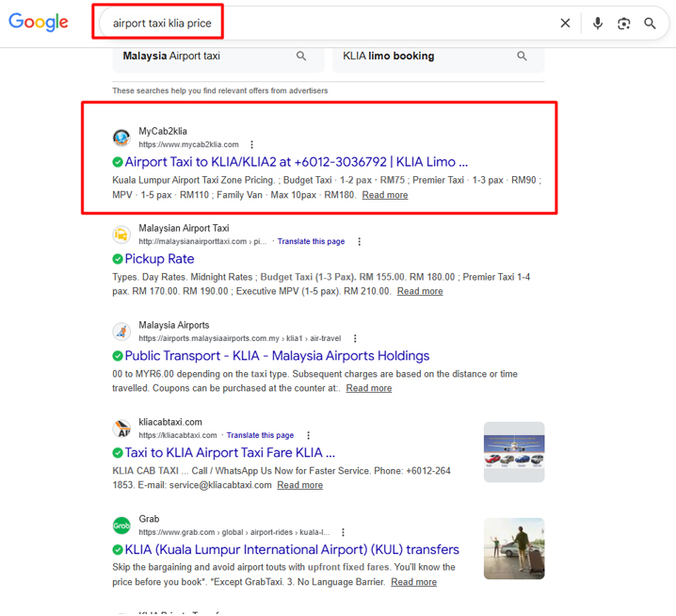Click magnifier icon in KLIA limo booking chip
Viewport: 676px width, 616px height.
tap(522, 57)
